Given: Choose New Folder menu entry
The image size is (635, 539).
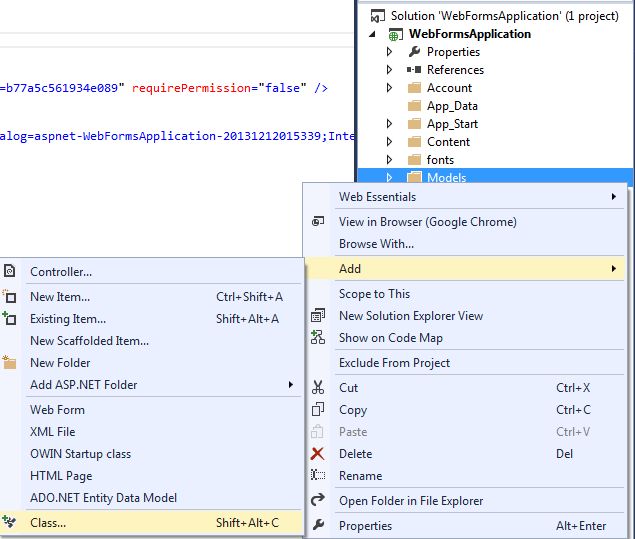Looking at the screenshot, I should click(x=152, y=362).
